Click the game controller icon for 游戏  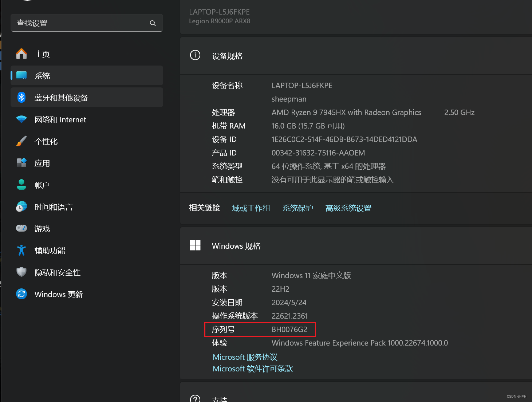pos(21,228)
